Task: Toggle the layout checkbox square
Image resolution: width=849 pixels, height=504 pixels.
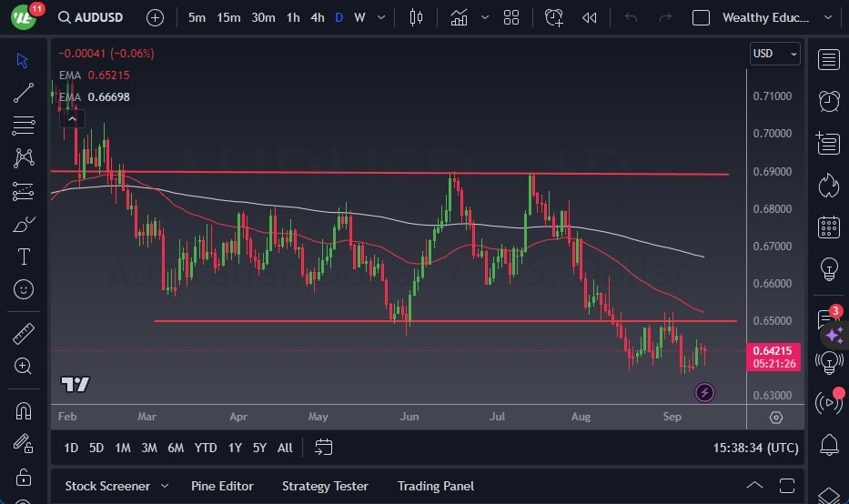Action: (x=701, y=17)
